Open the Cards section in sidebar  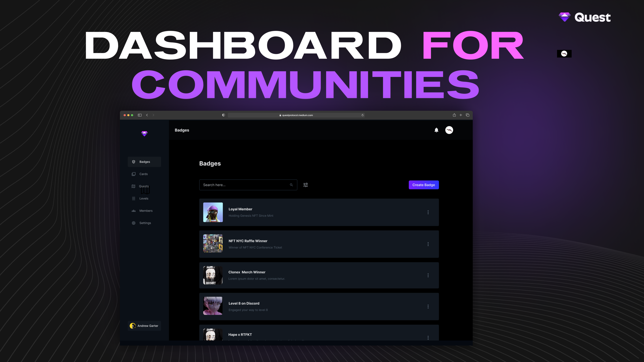point(143,174)
